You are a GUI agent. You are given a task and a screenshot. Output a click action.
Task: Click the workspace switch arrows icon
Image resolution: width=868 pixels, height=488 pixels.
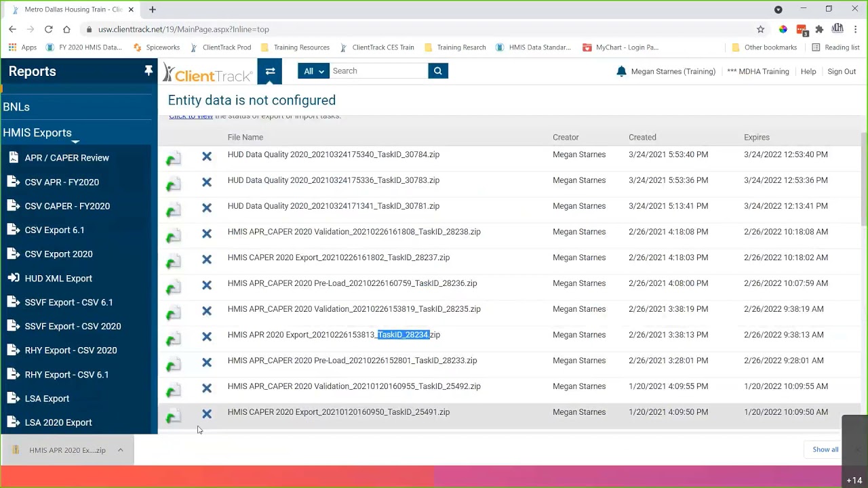tap(270, 71)
